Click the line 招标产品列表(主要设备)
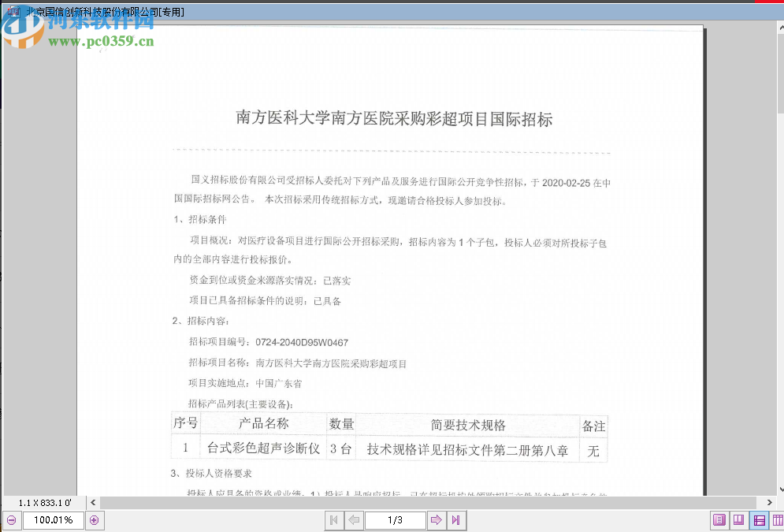This screenshot has height=532, width=784. coord(240,404)
